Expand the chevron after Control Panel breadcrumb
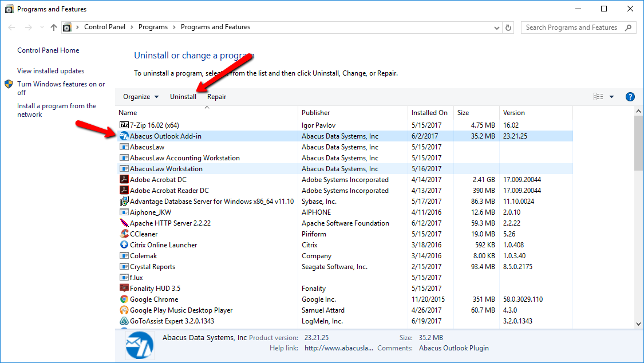Screen dimensions: 644x363 [x=132, y=27]
